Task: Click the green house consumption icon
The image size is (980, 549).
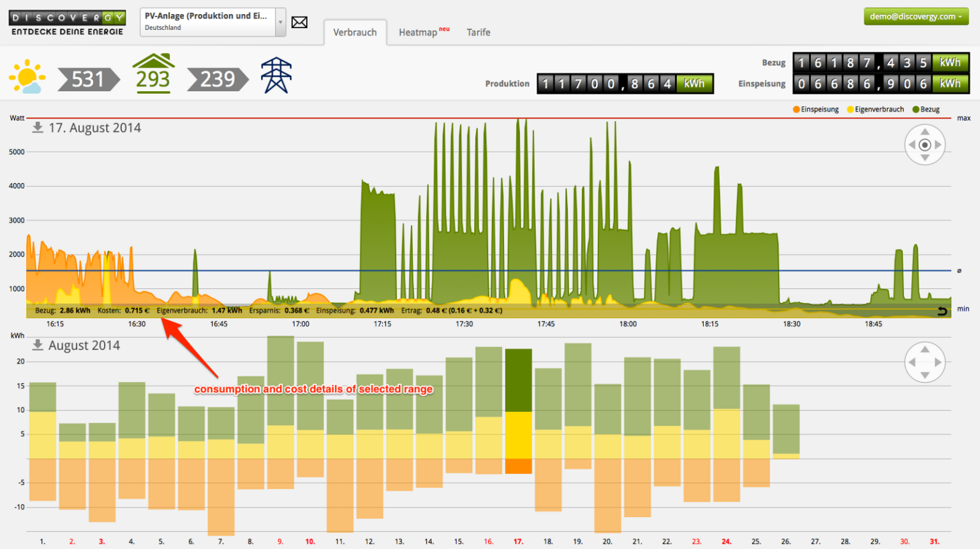Action: point(153,74)
